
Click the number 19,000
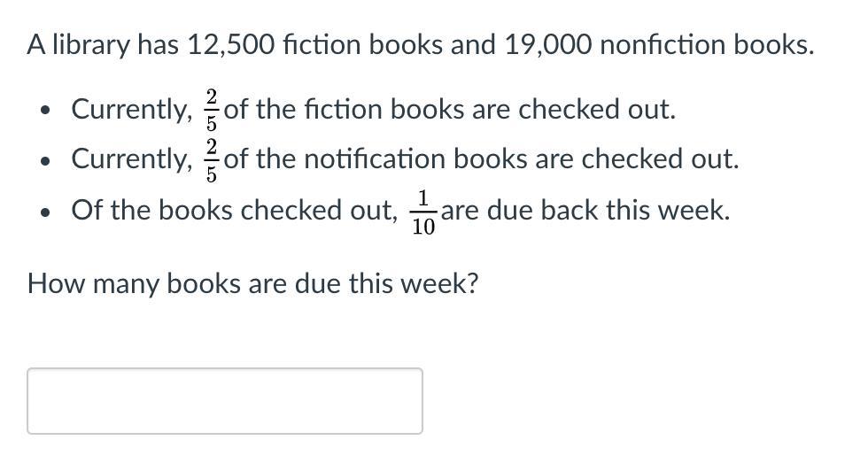point(548,45)
